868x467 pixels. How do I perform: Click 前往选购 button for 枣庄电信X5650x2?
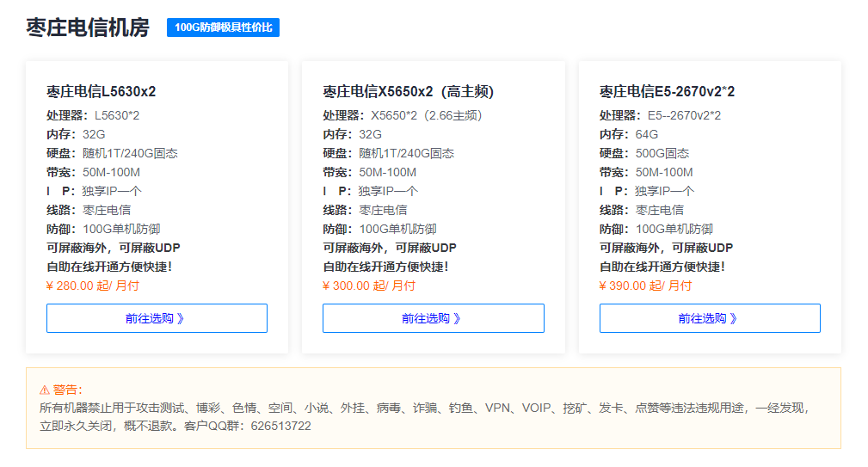tap(434, 318)
